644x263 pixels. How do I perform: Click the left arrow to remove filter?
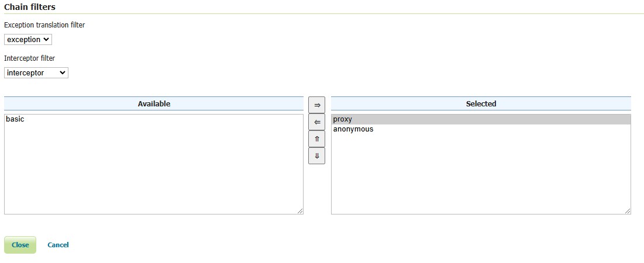316,122
